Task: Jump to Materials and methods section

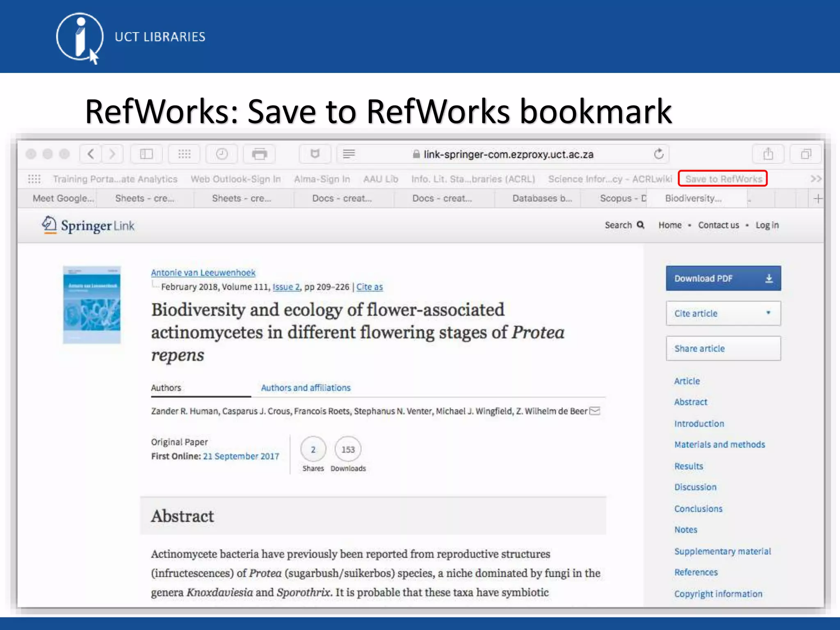Action: [720, 445]
